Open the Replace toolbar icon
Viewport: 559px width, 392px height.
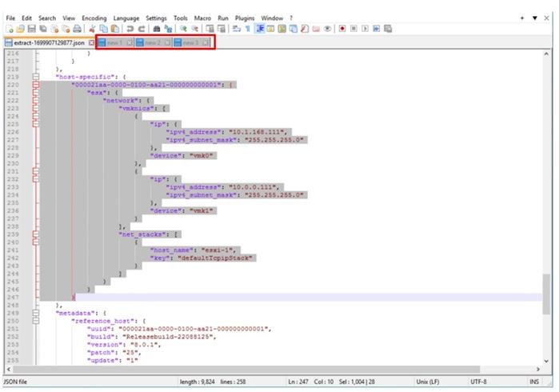point(168,29)
